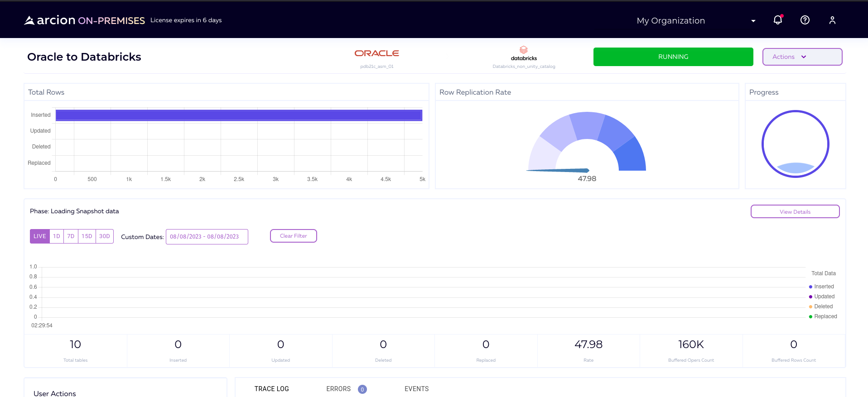The height and width of the screenshot is (397, 868).
Task: Open the user profile icon
Action: pos(832,20)
